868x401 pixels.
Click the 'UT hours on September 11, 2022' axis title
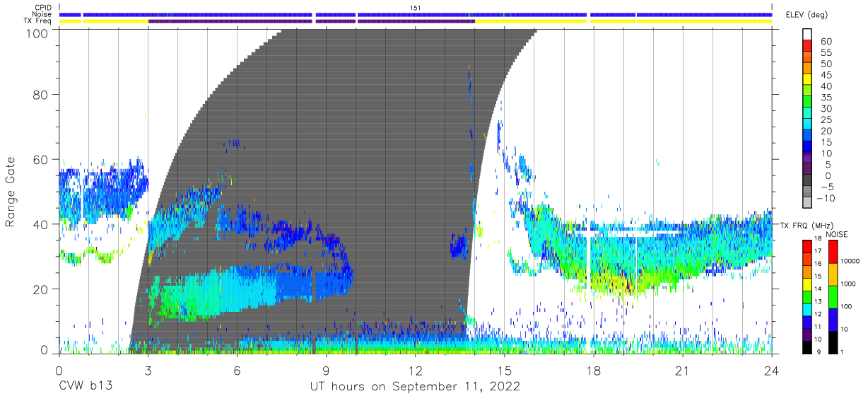click(x=415, y=386)
